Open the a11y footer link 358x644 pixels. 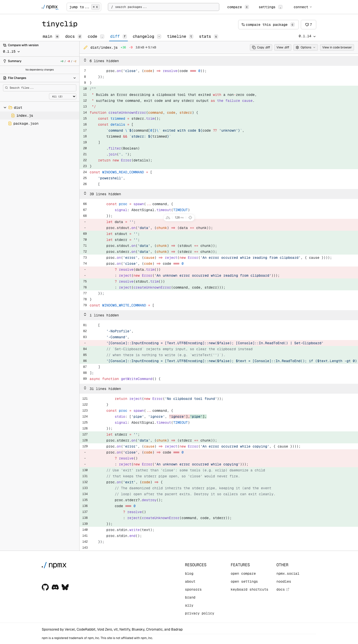click(x=189, y=606)
